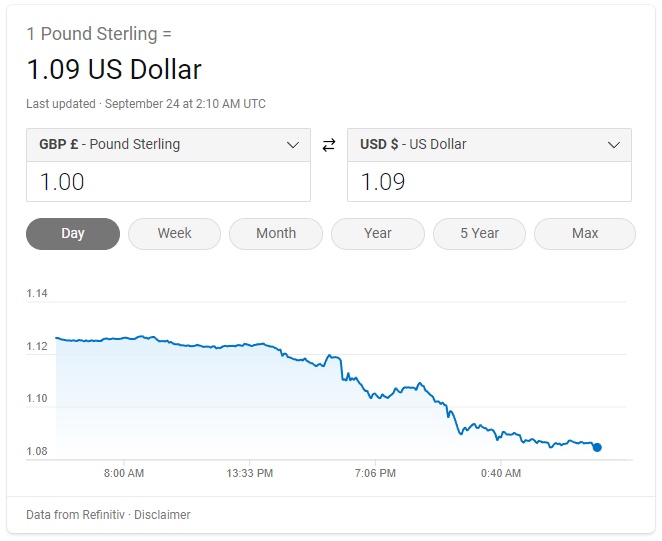Show Max historical range
This screenshot has width=662, height=541.
tap(585, 233)
